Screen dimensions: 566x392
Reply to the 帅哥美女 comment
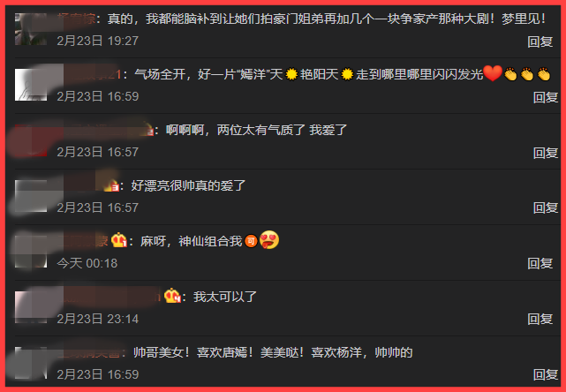tap(546, 374)
